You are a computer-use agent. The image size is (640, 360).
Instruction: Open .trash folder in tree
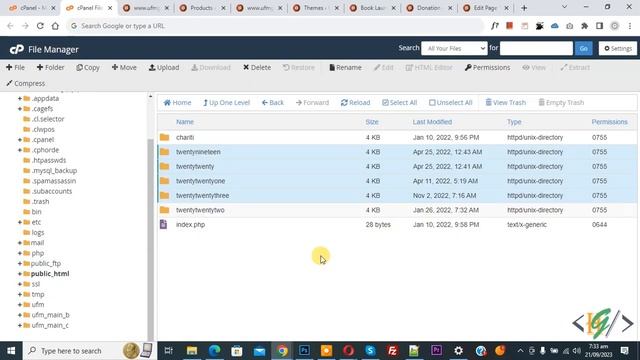point(40,201)
